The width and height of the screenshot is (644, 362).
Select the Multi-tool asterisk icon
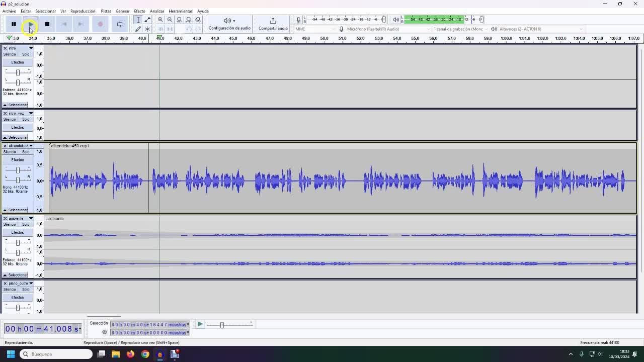(147, 29)
